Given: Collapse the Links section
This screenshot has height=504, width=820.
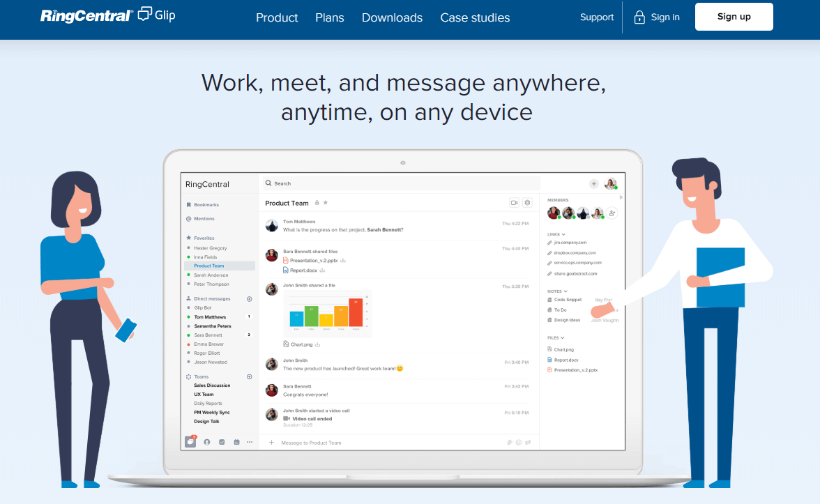Looking at the screenshot, I should tap(563, 234).
